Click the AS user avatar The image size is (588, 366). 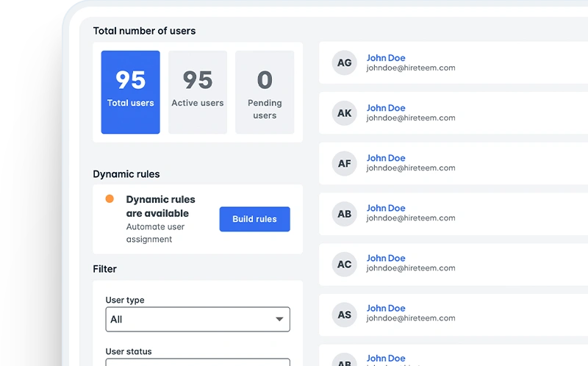(x=344, y=314)
